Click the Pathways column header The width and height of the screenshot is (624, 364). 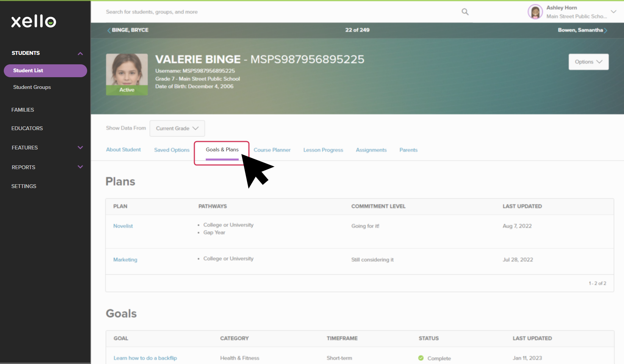coord(213,206)
